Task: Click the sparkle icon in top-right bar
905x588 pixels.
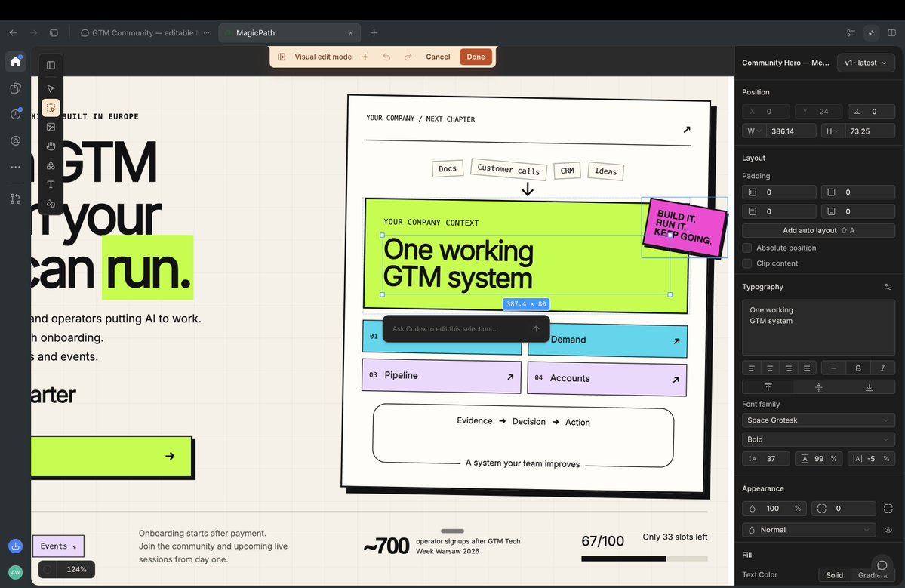Action: (x=872, y=33)
